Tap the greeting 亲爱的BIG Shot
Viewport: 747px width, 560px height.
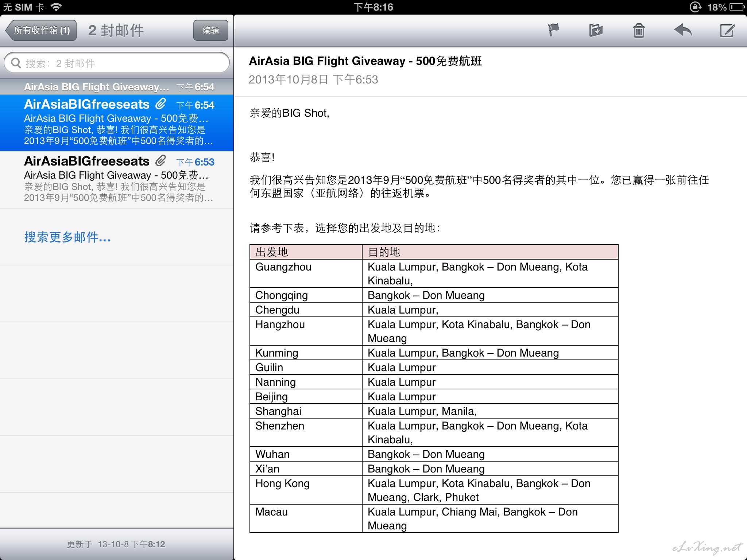point(290,113)
